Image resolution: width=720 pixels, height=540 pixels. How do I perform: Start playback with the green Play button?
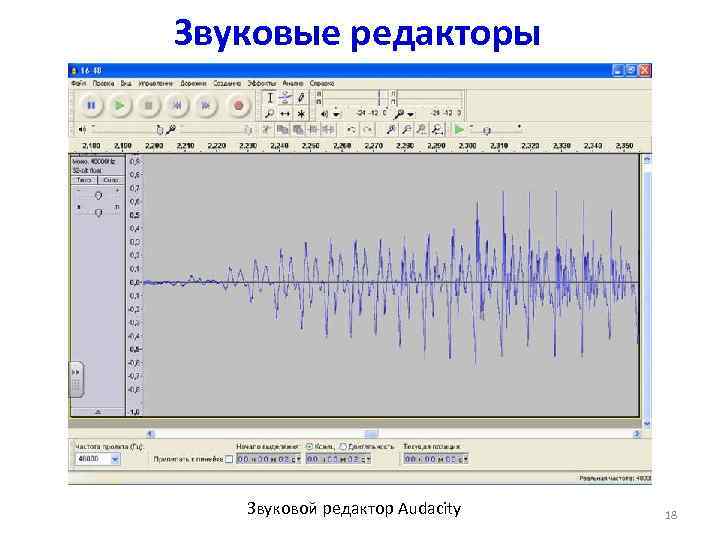120,106
